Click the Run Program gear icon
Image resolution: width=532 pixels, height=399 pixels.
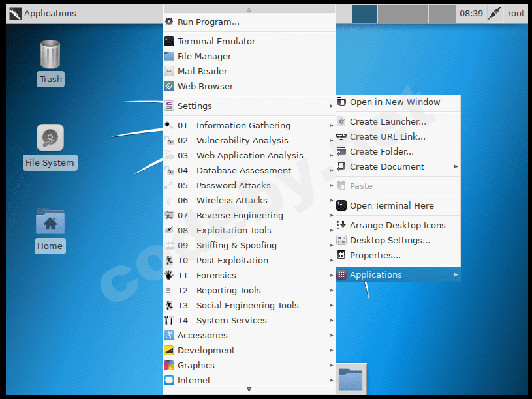169,22
